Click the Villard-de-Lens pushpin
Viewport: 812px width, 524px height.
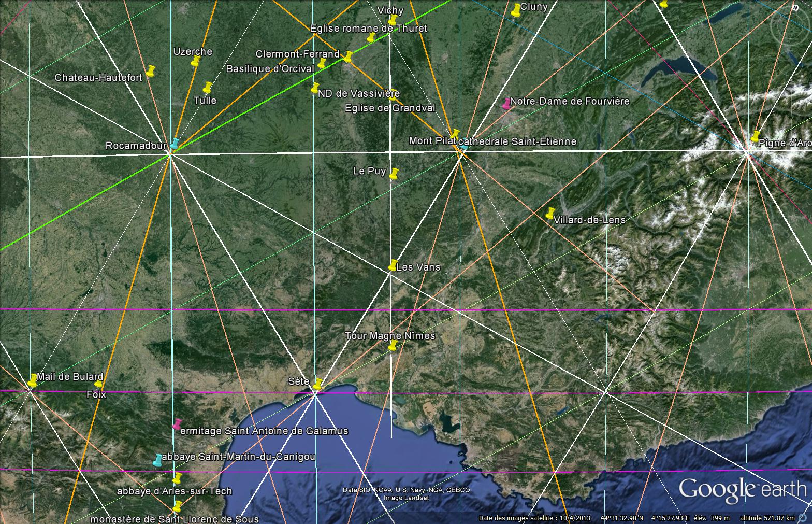550,213
